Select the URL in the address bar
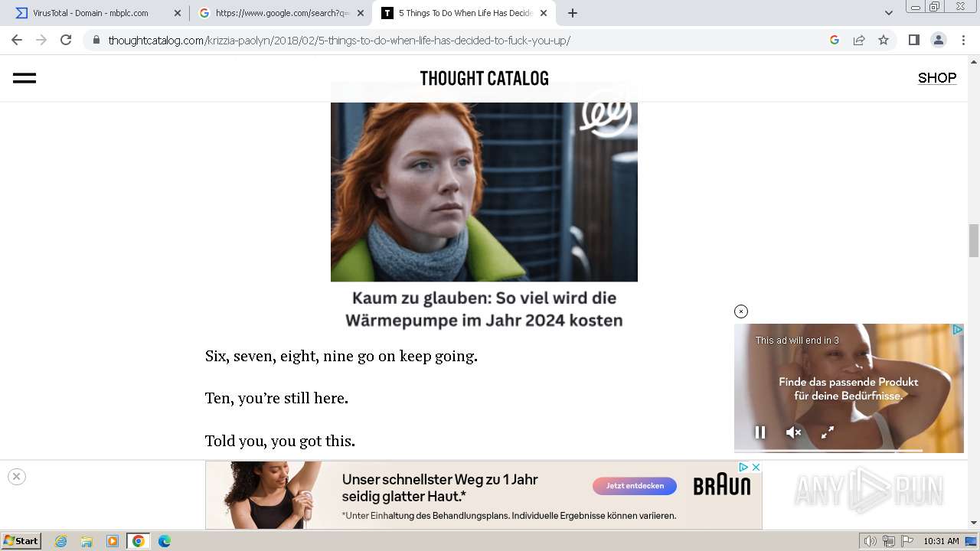The width and height of the screenshot is (980, 551). pyautogui.click(x=339, y=40)
